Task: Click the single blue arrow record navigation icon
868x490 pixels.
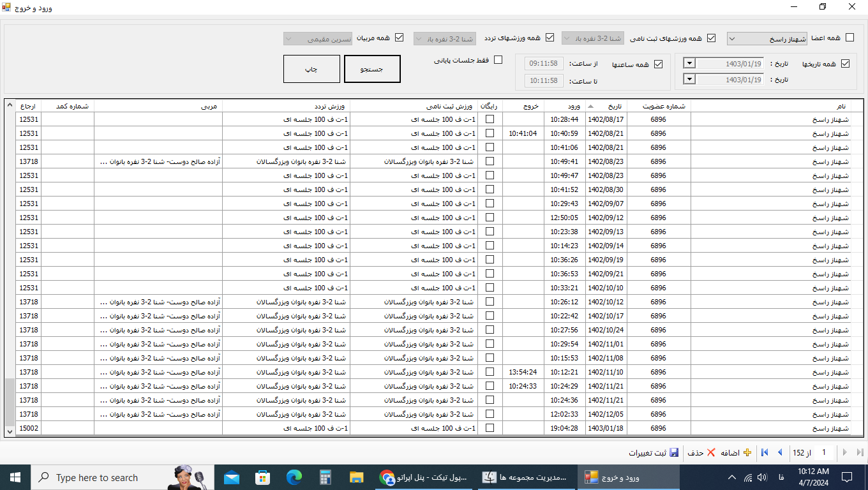Action: 779,452
